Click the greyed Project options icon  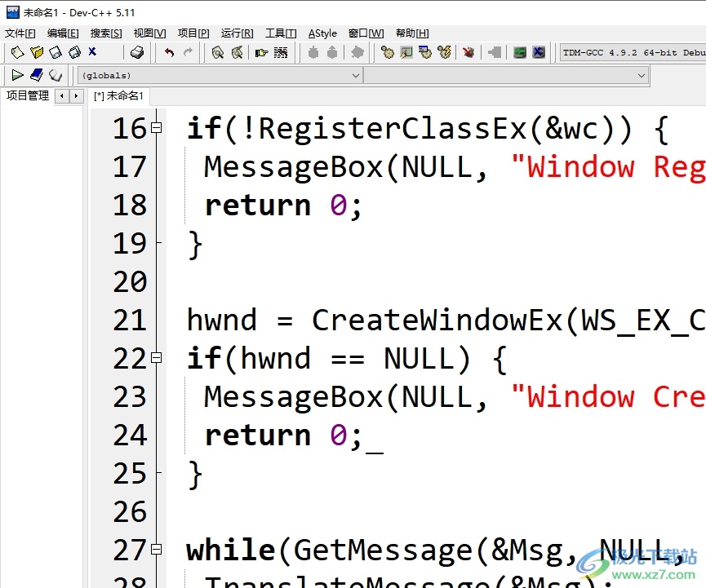coord(357,53)
